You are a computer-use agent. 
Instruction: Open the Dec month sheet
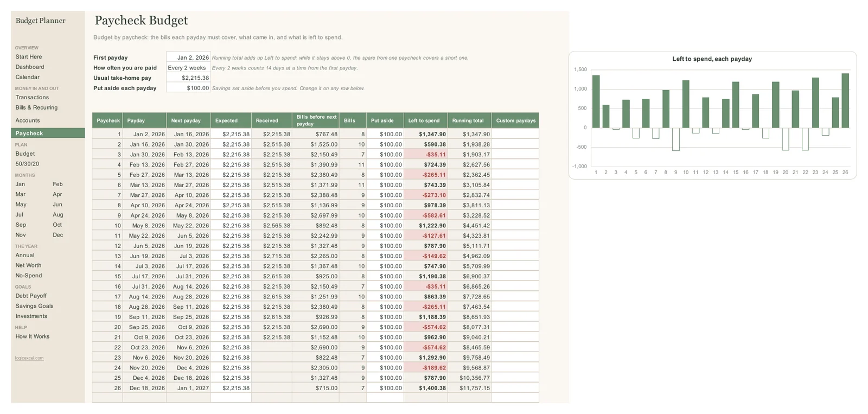pos(58,235)
